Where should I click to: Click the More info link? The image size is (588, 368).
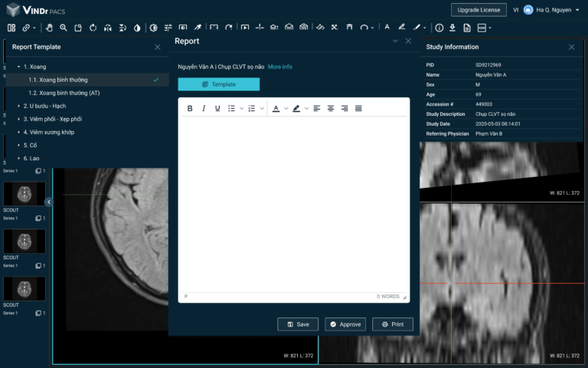[x=279, y=67]
